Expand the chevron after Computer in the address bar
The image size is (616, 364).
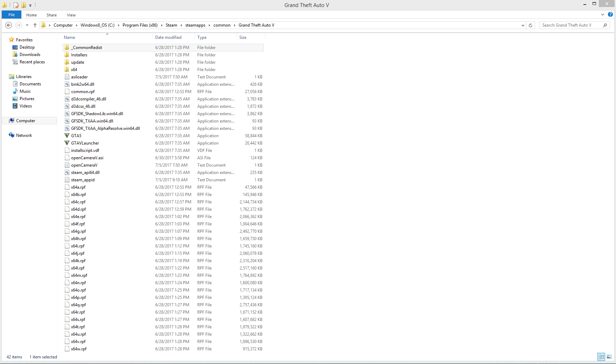pyautogui.click(x=76, y=25)
